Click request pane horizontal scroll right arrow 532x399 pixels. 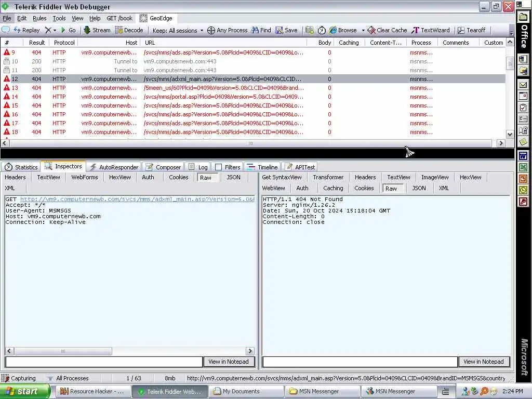250,351
